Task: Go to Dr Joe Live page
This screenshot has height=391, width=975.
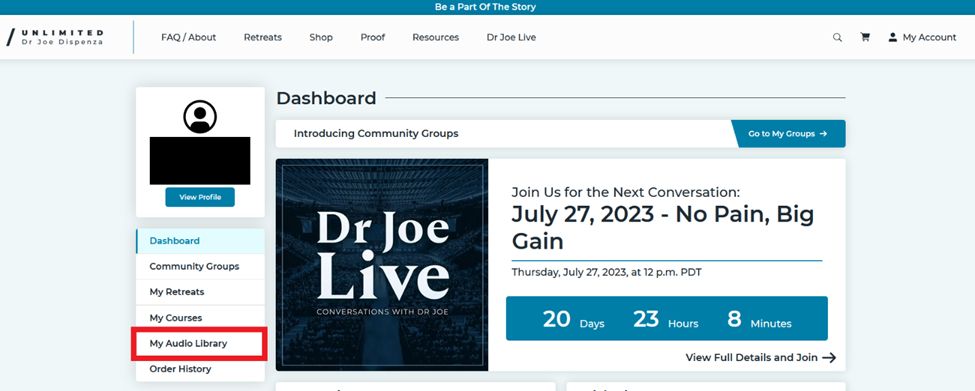Action: point(511,37)
